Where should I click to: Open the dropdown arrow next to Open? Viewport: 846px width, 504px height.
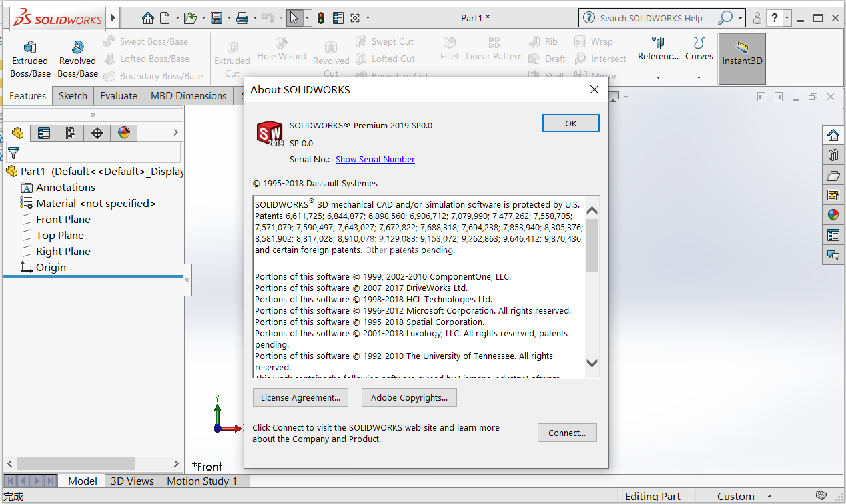point(203,18)
